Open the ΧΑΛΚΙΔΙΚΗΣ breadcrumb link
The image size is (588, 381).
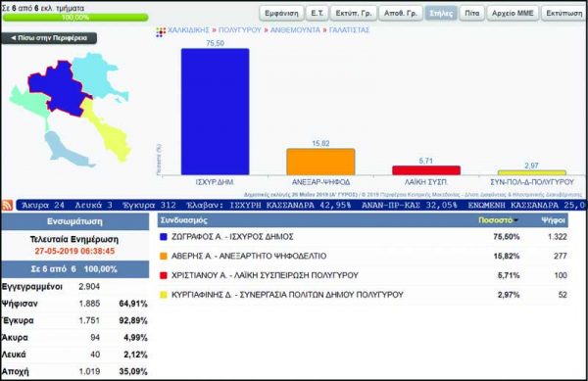(x=188, y=30)
